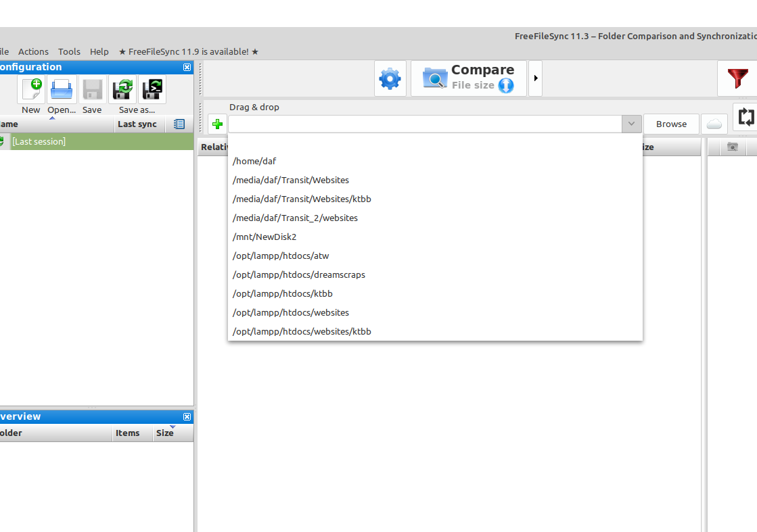
Task: Choose /media/daf/Transit/Websites/ktbb entry
Action: (435, 199)
